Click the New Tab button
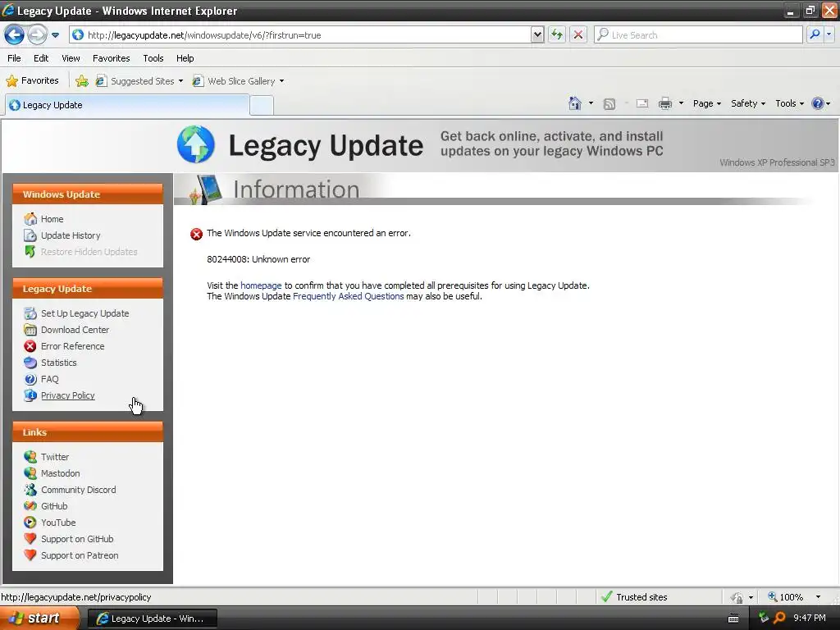 [262, 106]
